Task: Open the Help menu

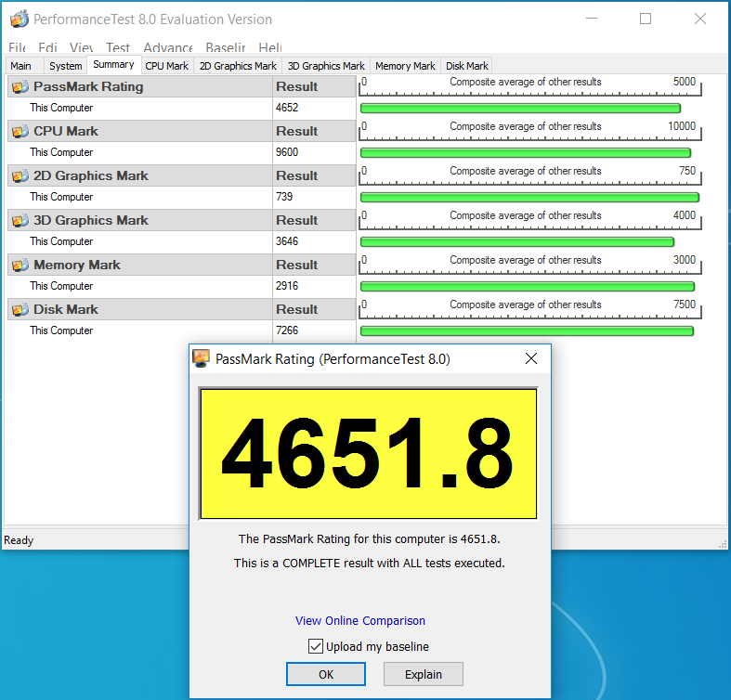Action: [270, 47]
